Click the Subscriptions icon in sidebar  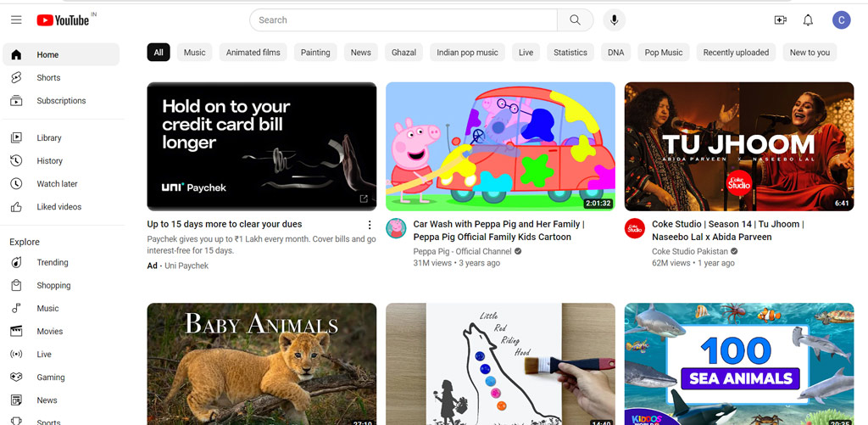click(x=16, y=100)
